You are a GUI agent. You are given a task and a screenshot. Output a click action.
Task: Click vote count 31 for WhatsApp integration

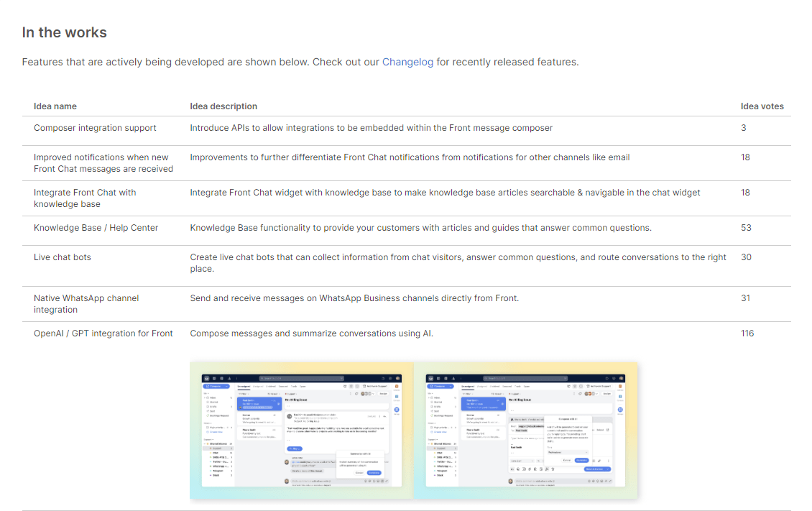(745, 298)
